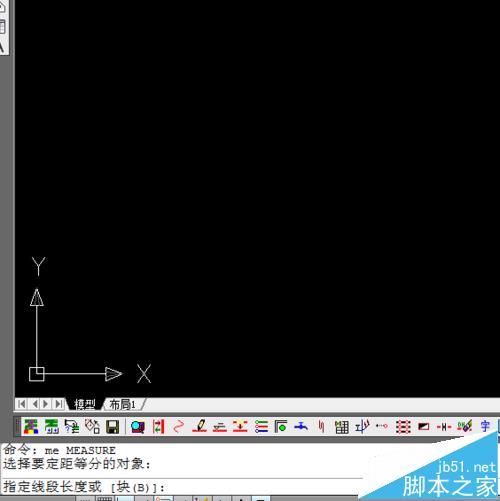Screen dimensions: 500x501
Task: Click the red S-curve icon
Action: (179, 426)
